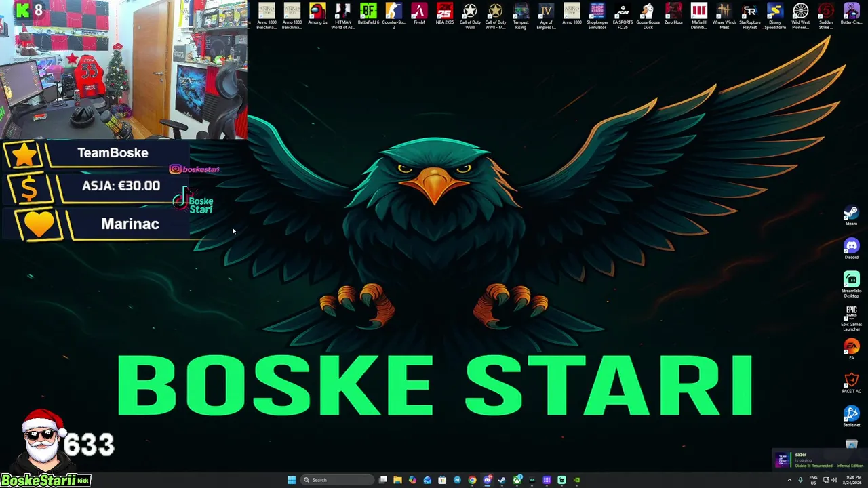Select the Discord desktop icon on right side
868x488 pixels.
tap(851, 249)
